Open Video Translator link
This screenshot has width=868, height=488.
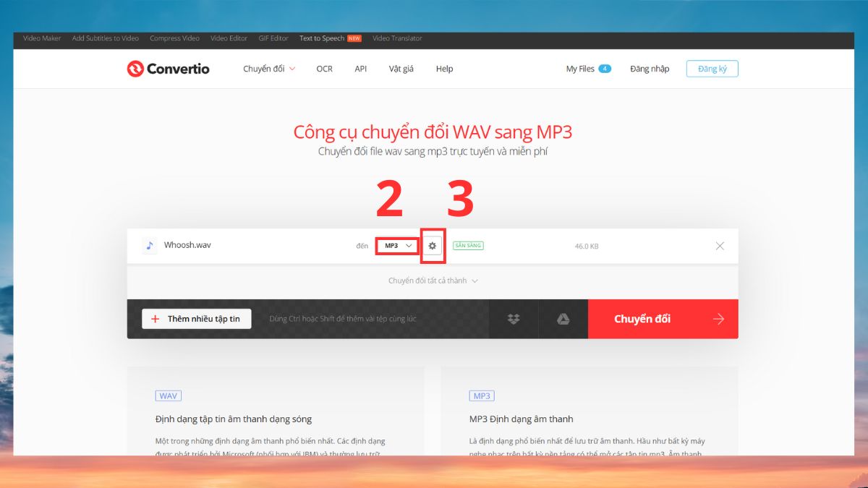coord(397,38)
